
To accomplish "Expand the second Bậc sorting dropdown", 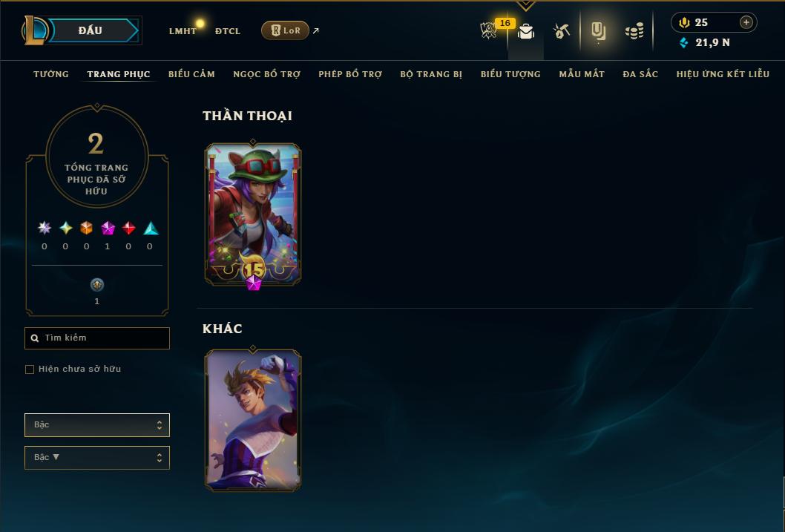I will 97,458.
